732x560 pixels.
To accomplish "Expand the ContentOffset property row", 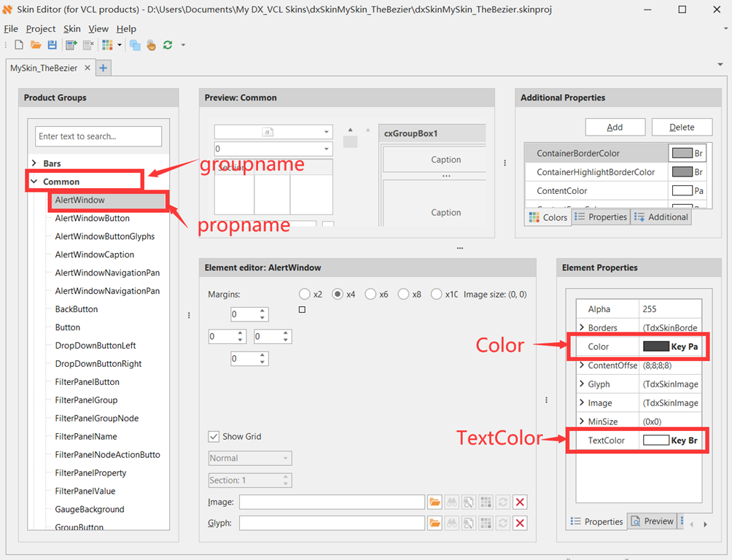I will point(582,365).
